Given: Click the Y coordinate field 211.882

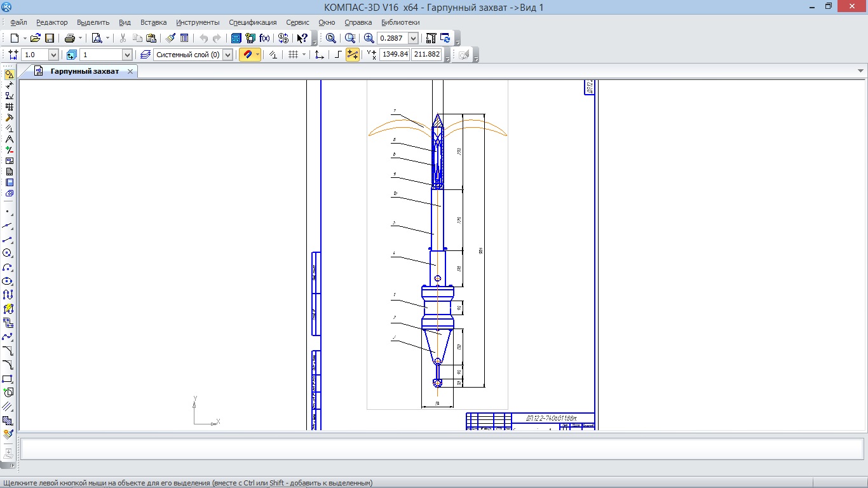Looking at the screenshot, I should click(427, 55).
